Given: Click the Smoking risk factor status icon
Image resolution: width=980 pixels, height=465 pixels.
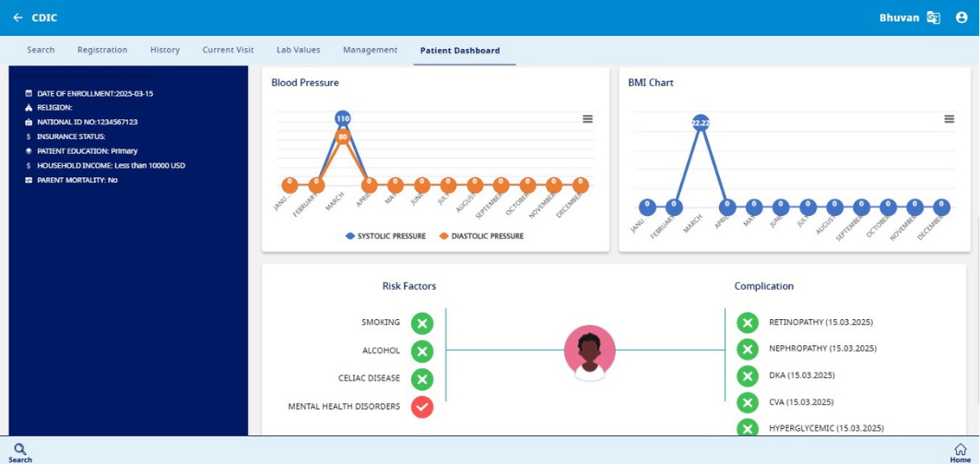Looking at the screenshot, I should pyautogui.click(x=422, y=323).
